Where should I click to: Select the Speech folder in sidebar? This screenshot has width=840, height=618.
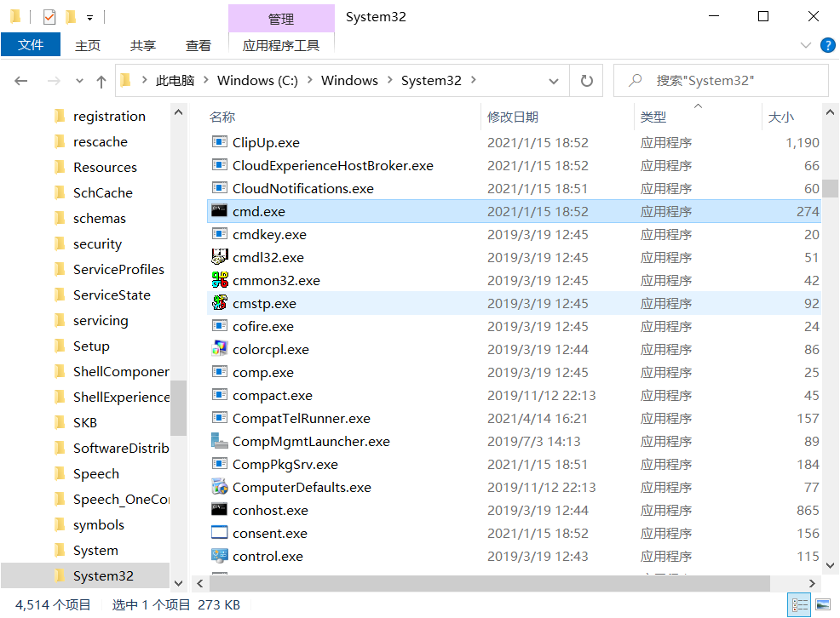[x=96, y=473]
